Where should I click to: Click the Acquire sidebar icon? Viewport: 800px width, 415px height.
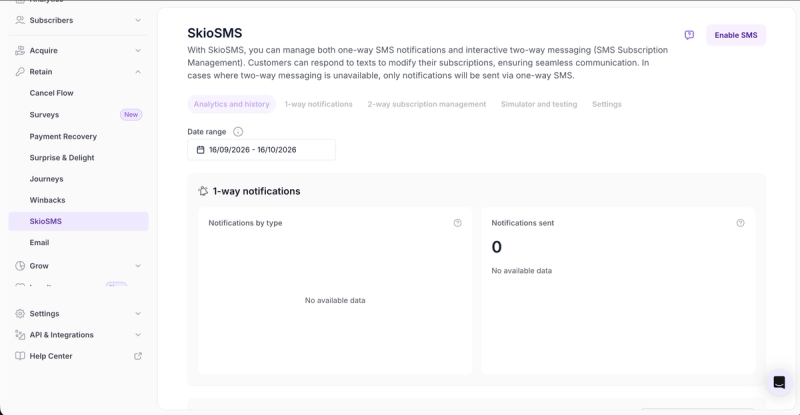(x=20, y=51)
